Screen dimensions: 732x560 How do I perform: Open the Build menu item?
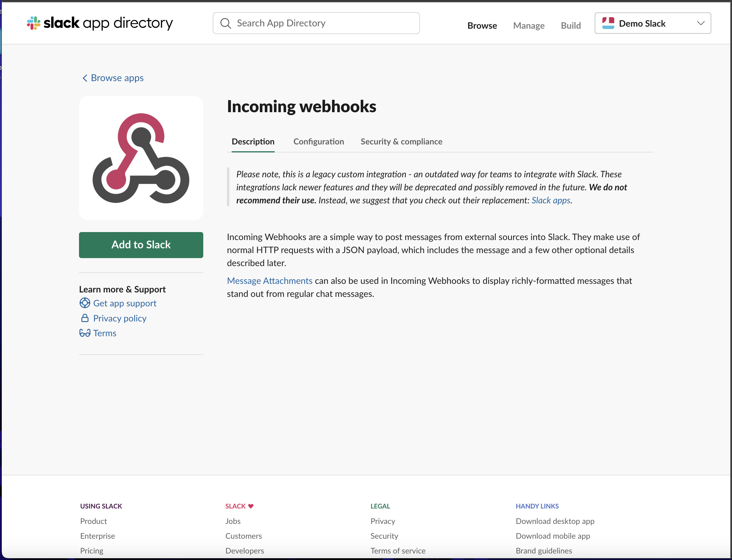pos(571,26)
